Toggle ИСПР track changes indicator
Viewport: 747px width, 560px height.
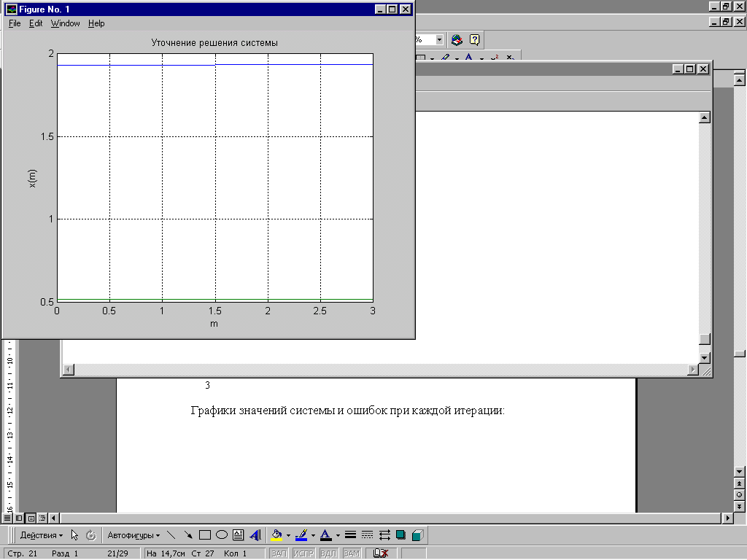click(303, 553)
